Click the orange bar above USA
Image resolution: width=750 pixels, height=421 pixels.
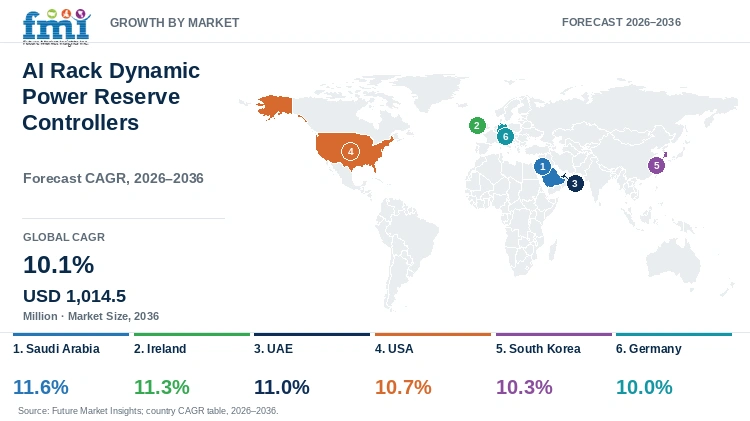[x=433, y=334]
